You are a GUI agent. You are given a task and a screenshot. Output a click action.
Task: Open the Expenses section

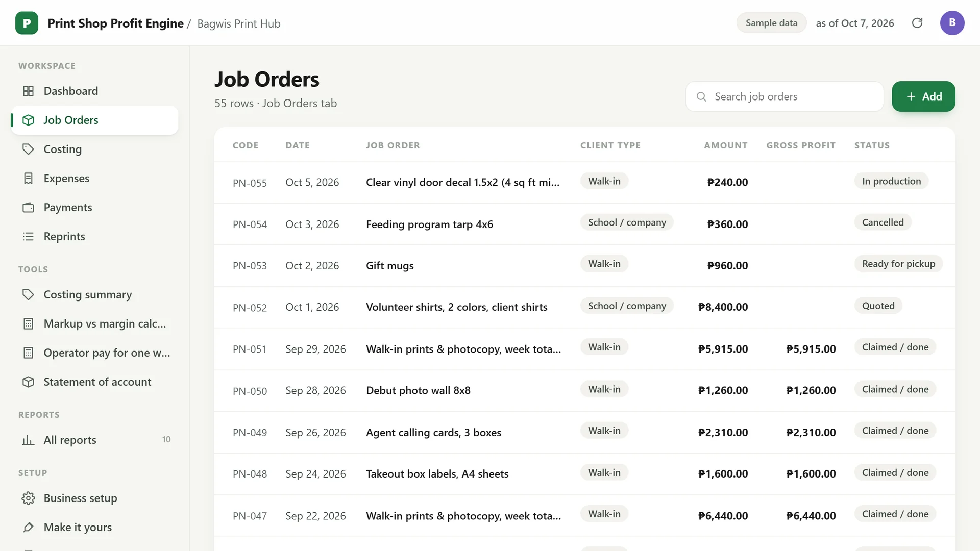click(95, 178)
